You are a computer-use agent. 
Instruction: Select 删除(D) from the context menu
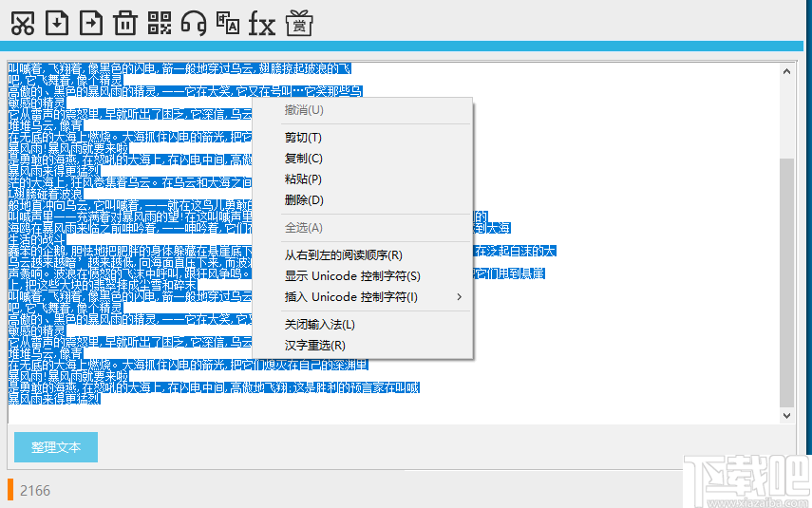point(363,200)
